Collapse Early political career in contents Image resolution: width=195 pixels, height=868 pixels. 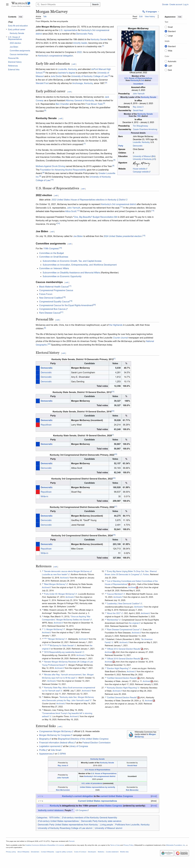[x=6, y=29]
